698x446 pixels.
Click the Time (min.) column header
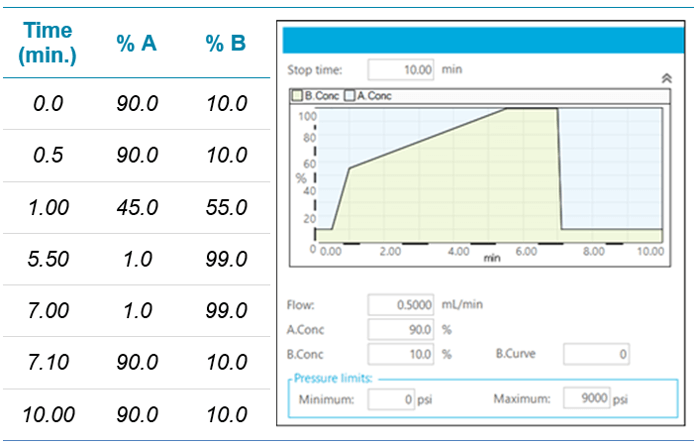[x=47, y=43]
